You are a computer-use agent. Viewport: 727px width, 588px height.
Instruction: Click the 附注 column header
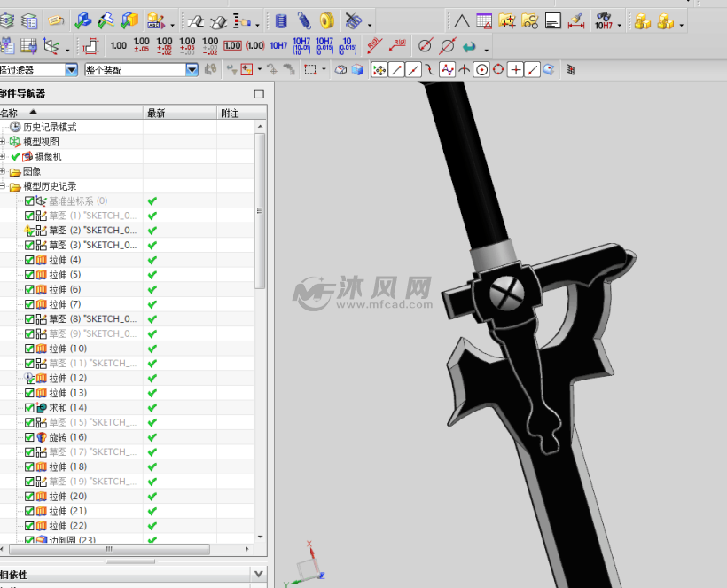coord(242,113)
